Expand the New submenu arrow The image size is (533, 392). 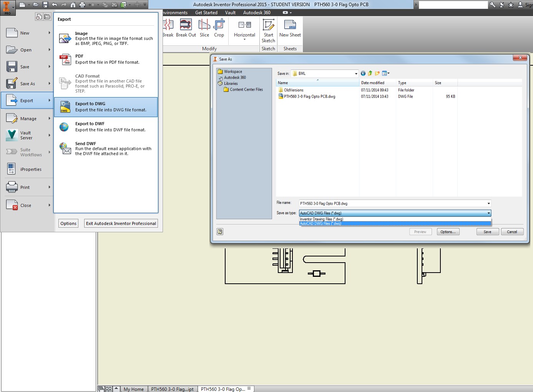(50, 33)
